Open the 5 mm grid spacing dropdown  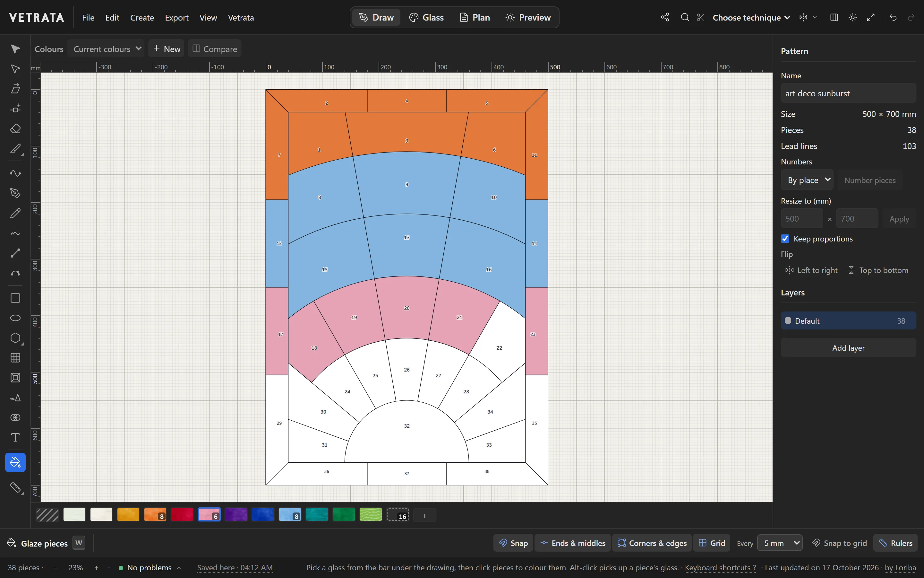coord(780,543)
